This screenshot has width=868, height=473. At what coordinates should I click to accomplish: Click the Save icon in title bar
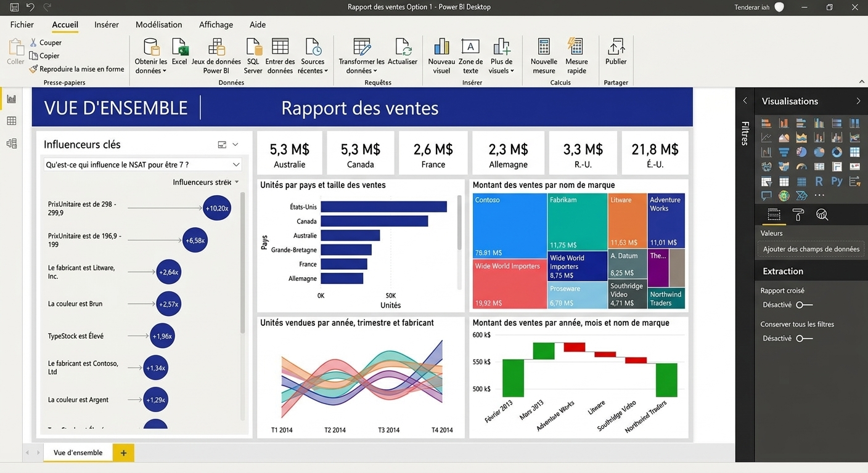pos(14,7)
